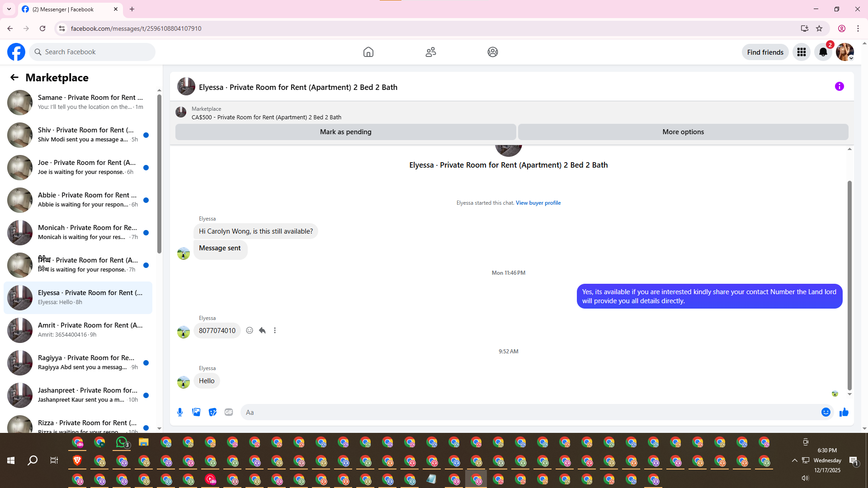The width and height of the screenshot is (868, 488).
Task: Attach a file using the photo icon
Action: click(196, 412)
